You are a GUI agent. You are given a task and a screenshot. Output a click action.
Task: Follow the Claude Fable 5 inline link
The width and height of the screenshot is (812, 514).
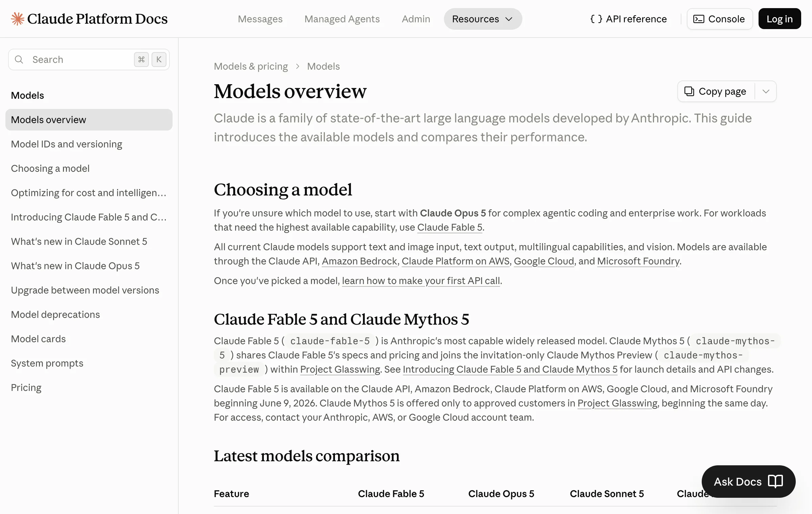pyautogui.click(x=450, y=227)
